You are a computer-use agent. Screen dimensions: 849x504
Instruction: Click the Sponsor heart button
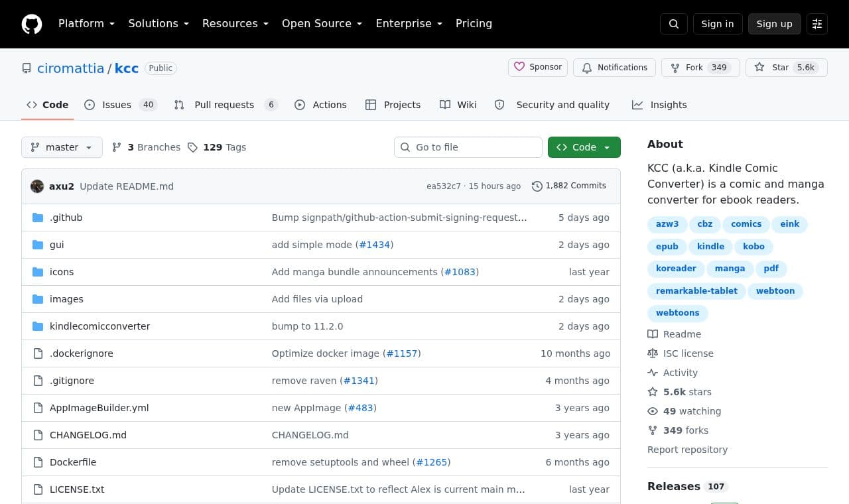tap(538, 67)
